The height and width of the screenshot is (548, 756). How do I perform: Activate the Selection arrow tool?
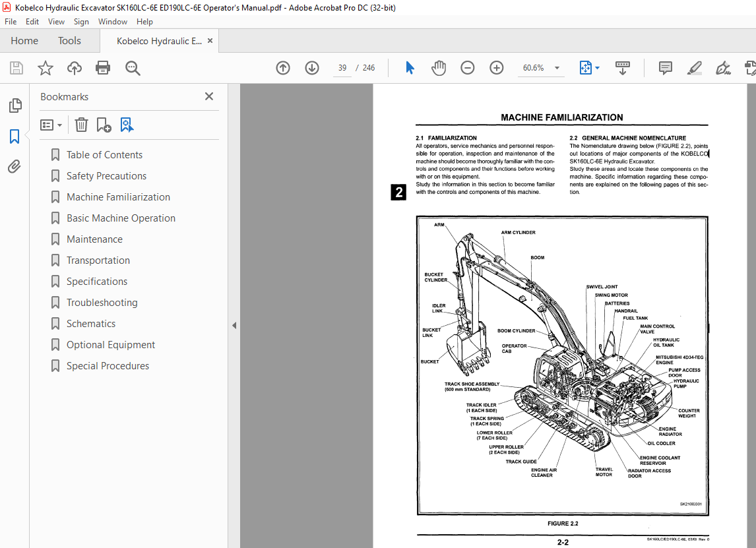pyautogui.click(x=410, y=68)
